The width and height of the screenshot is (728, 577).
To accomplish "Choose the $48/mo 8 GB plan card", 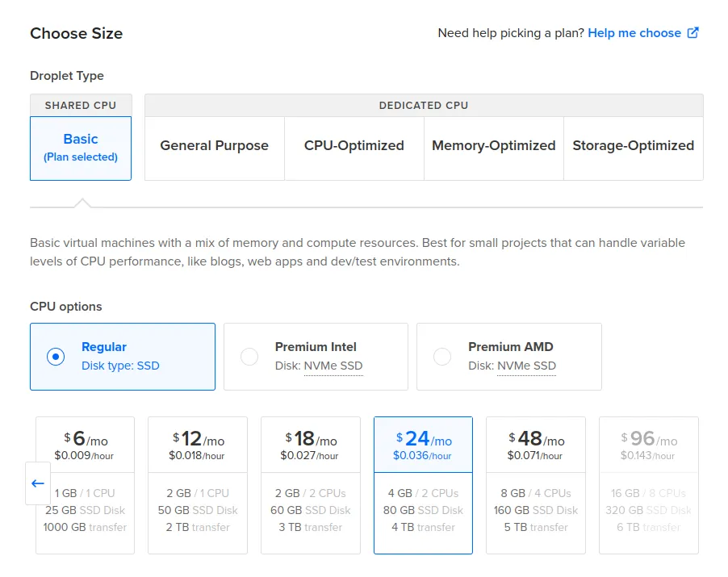I will point(536,485).
